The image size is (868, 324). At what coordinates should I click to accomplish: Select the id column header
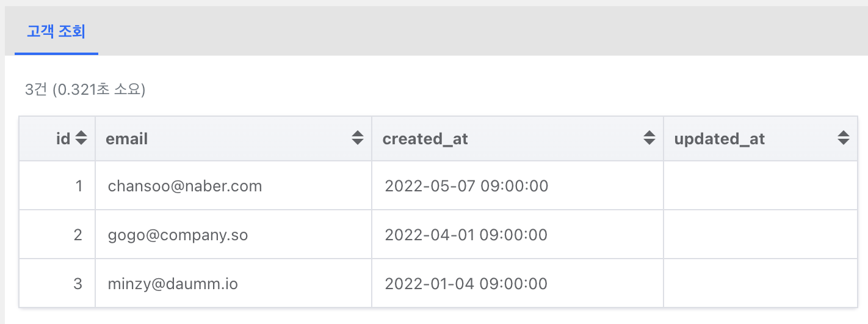[x=63, y=139]
